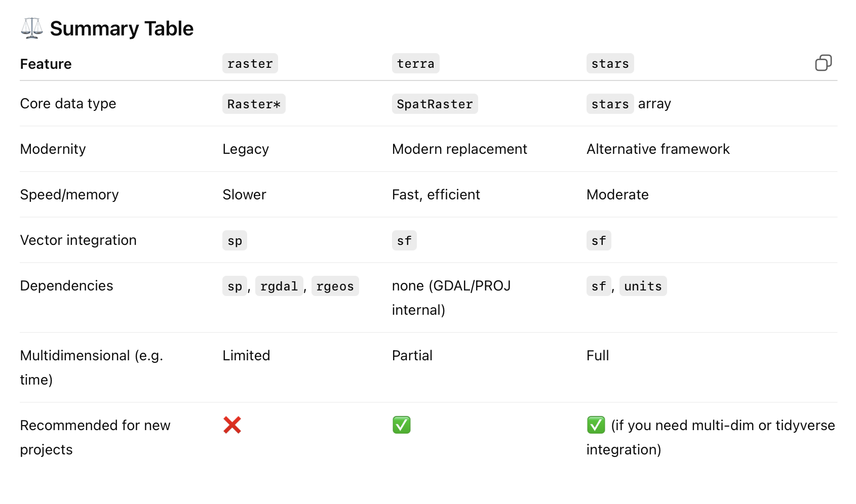Click the red X mark icon

(232, 425)
